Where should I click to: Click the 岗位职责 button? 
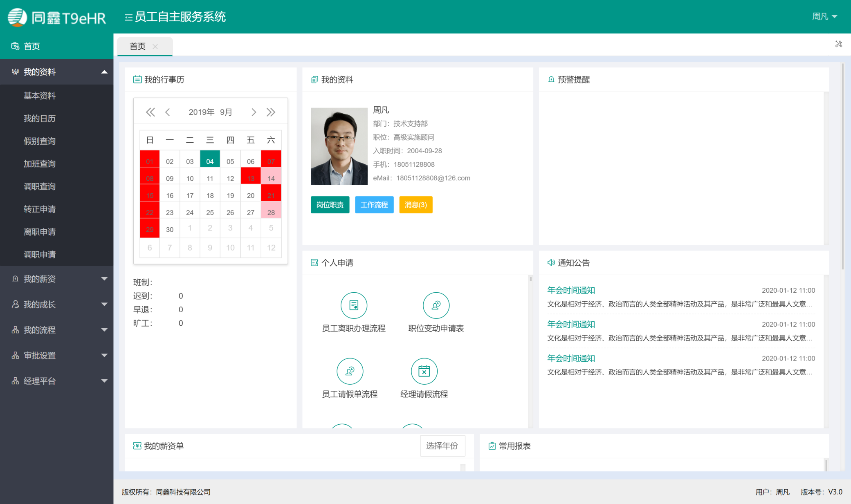(330, 205)
